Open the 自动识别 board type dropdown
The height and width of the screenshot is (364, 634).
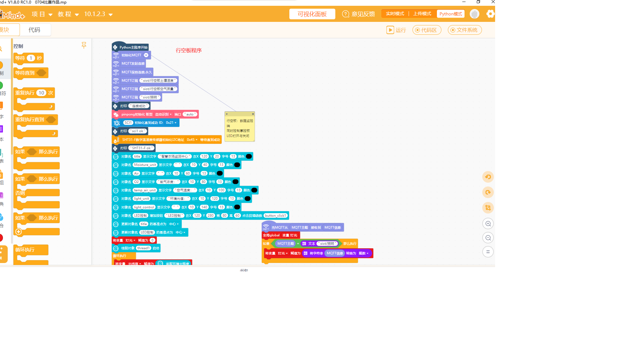click(164, 114)
